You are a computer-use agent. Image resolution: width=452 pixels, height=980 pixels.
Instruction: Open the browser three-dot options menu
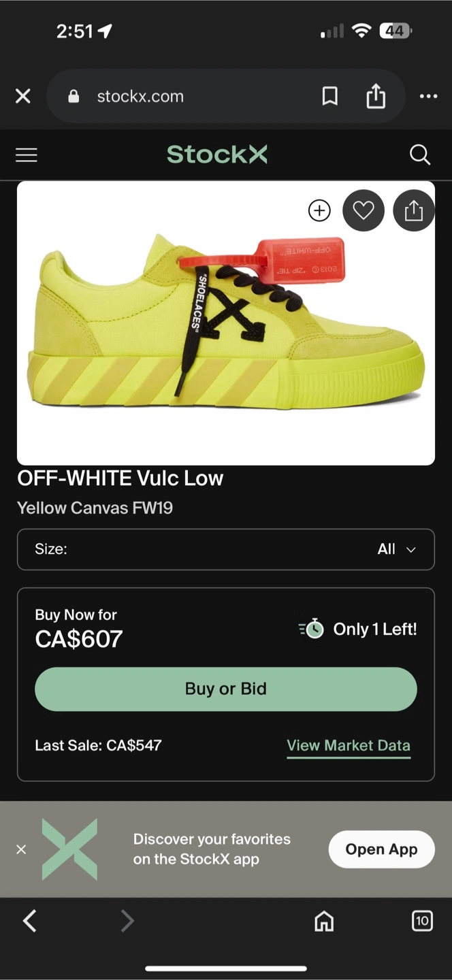(429, 97)
